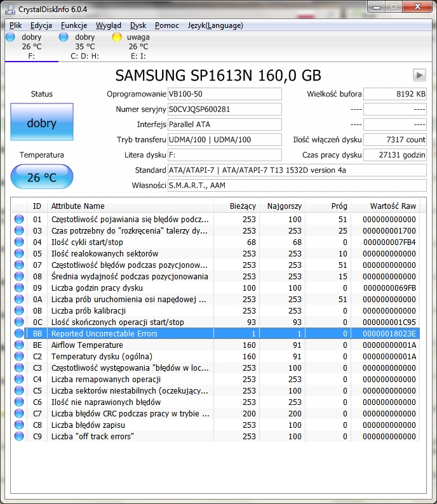Screen dimensions: 437x504
Task: Click the power-on hours field 27131 godzin
Action: pyautogui.click(x=395, y=155)
